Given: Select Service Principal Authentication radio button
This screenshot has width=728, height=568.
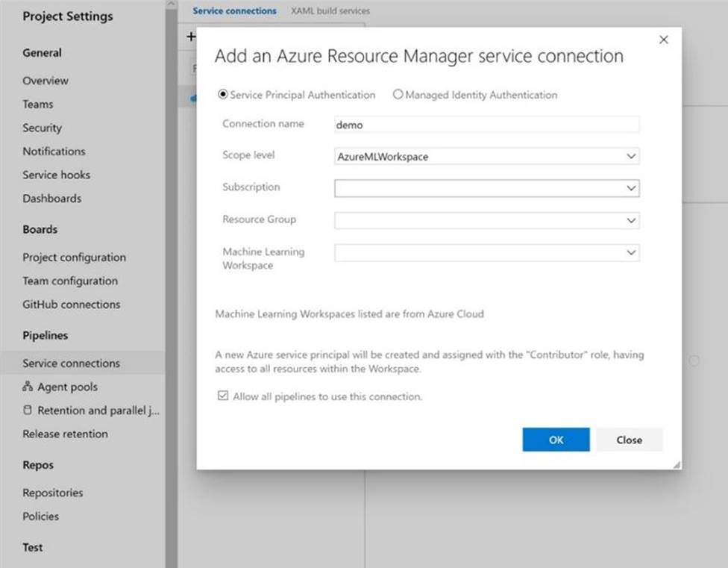Looking at the screenshot, I should coord(222,95).
